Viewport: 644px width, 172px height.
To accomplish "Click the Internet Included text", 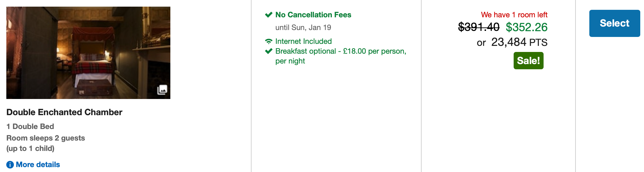I will tap(303, 41).
